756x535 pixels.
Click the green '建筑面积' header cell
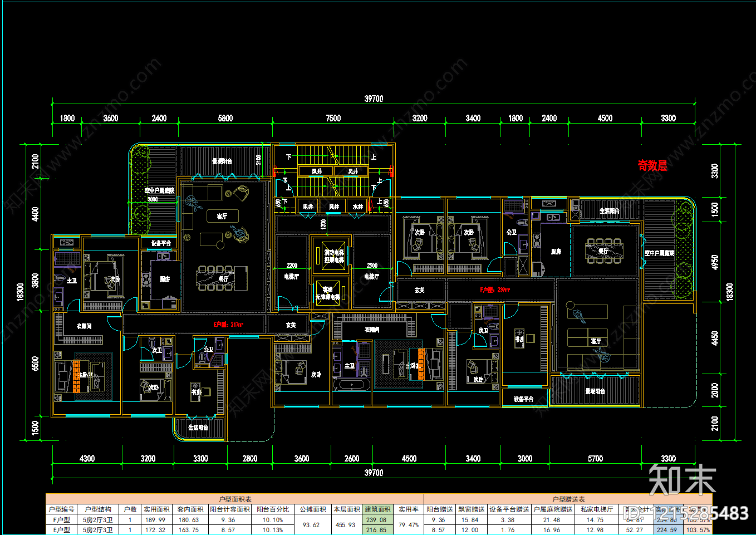click(x=377, y=509)
